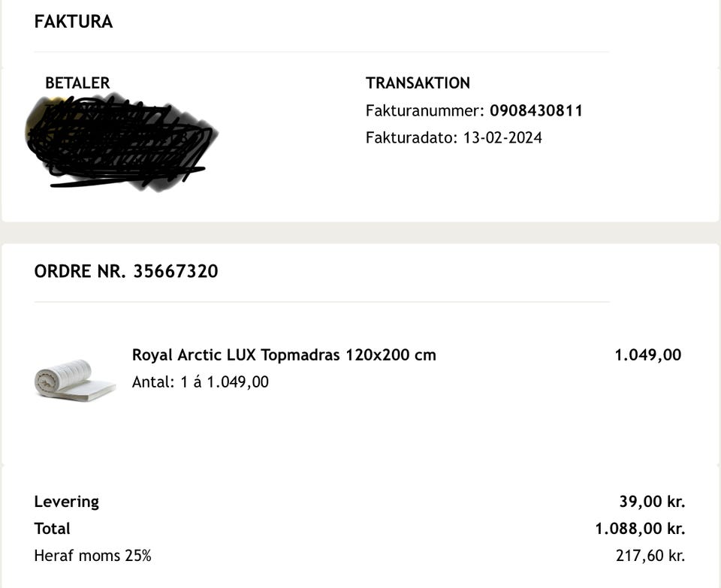Click the FAKTURA heading

(74, 22)
